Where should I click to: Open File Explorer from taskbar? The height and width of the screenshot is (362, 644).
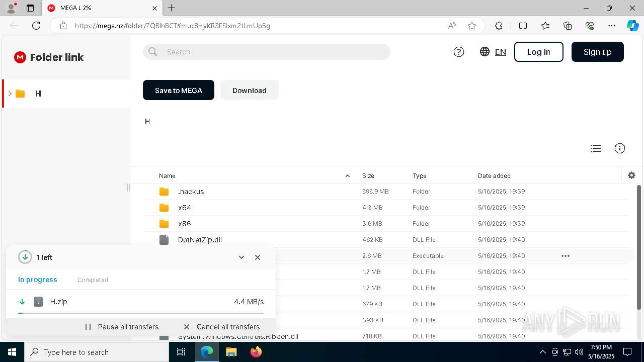[x=231, y=352]
